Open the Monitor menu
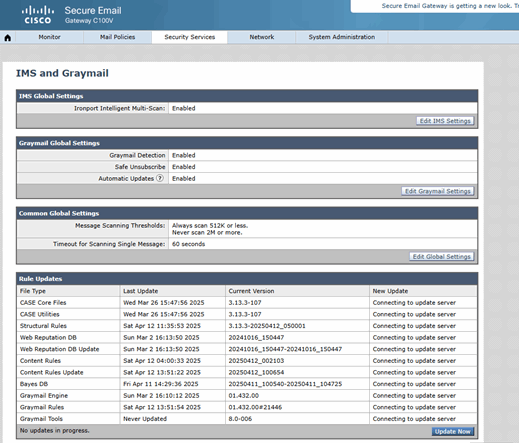The image size is (519, 443). coord(49,37)
